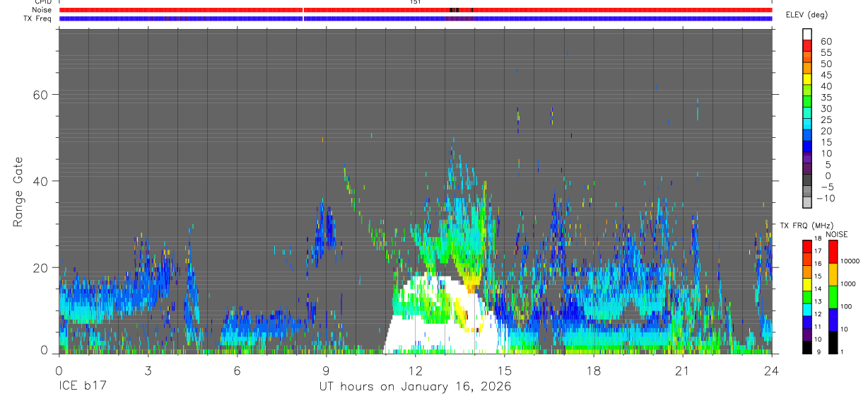This screenshot has height=401, width=868.
Task: Pick the green TX FRQ segment between 13 and 14
Action: click(x=807, y=297)
